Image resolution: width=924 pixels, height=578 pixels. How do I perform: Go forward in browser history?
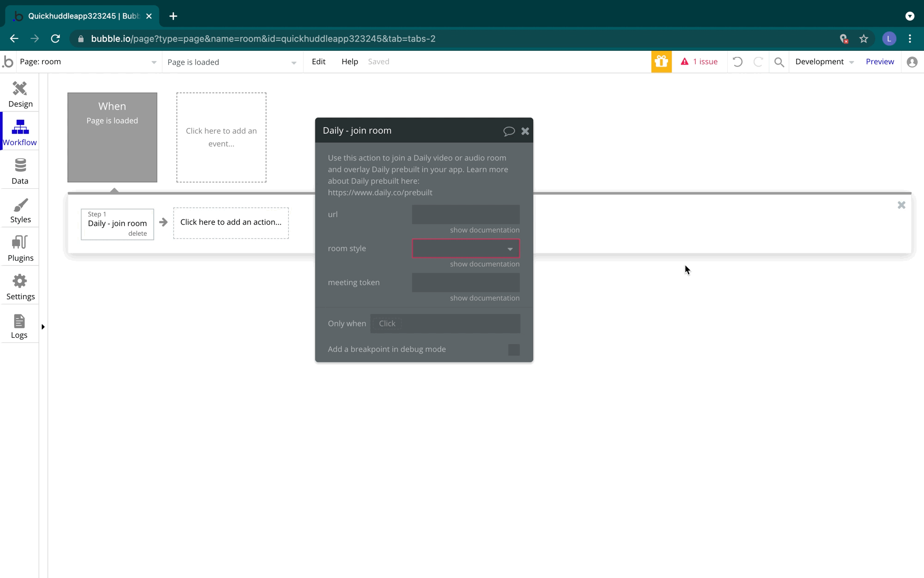pyautogui.click(x=35, y=39)
